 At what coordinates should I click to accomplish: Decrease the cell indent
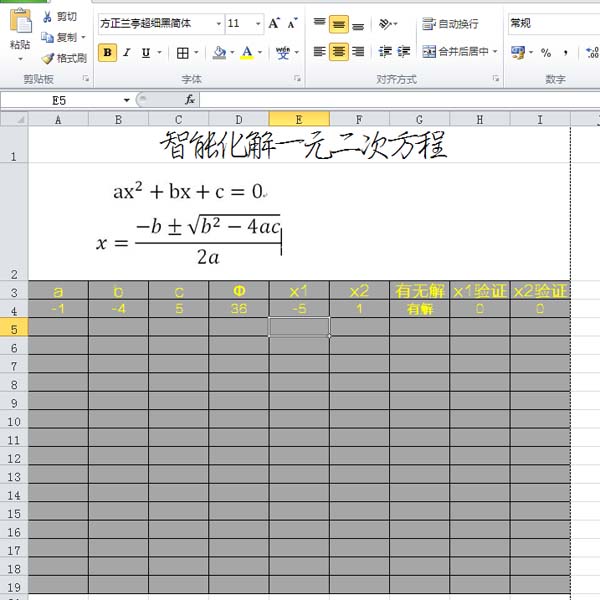(385, 51)
